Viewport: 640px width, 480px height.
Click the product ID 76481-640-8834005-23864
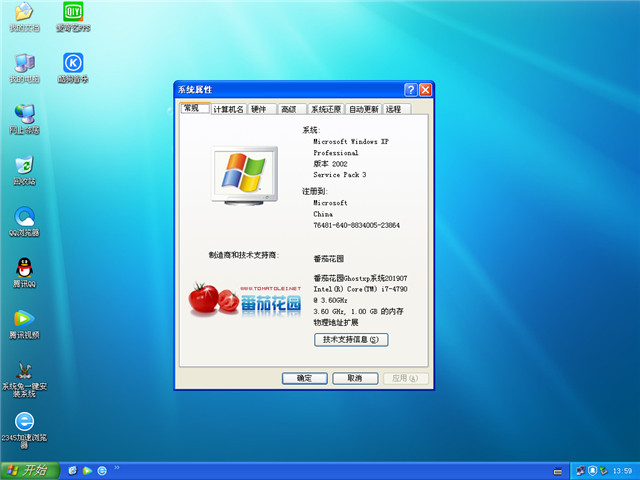(x=356, y=225)
